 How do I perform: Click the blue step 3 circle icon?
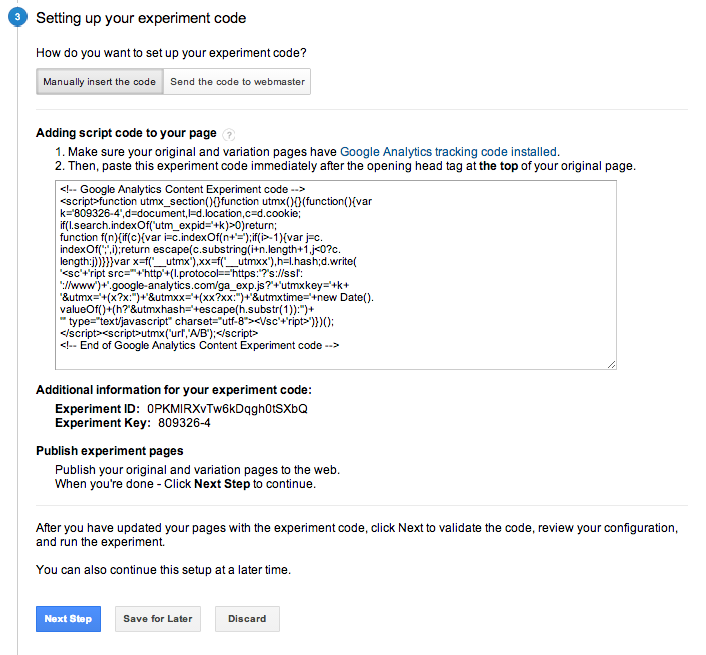(x=17, y=17)
